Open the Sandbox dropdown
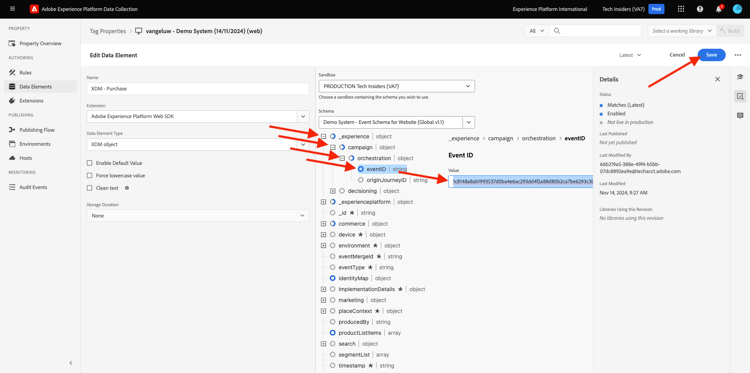 [x=397, y=86]
